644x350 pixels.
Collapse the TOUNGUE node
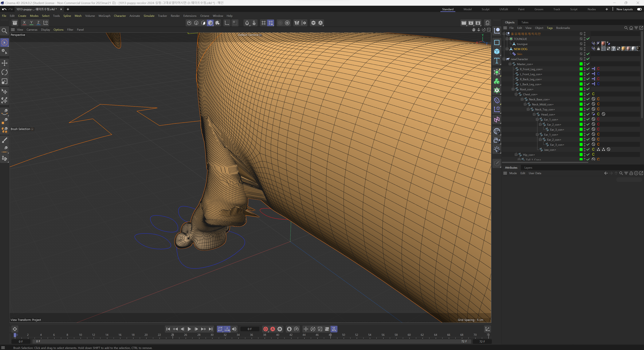tap(507, 39)
